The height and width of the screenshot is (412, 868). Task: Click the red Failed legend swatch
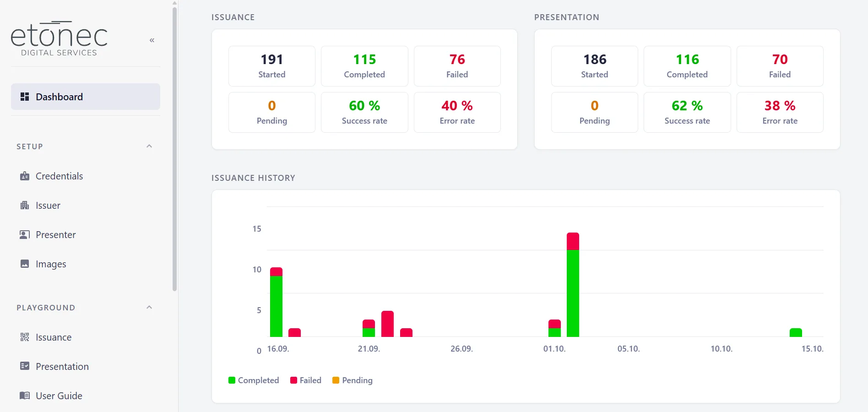294,380
